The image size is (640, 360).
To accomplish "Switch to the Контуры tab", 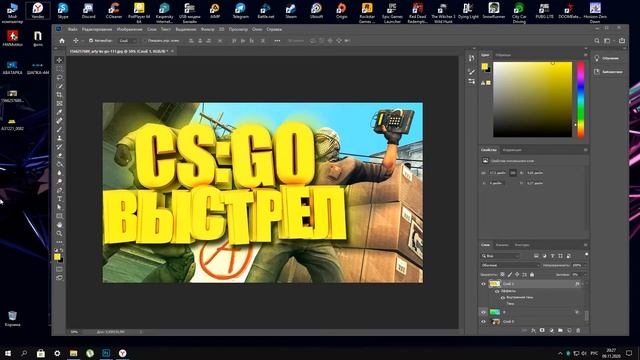I will (x=522, y=245).
